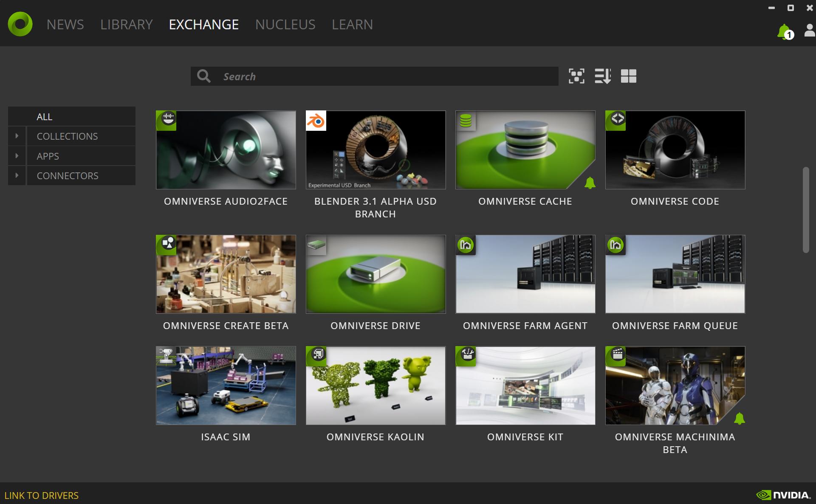Viewport: 816px width, 504px height.
Task: Expand the Connectors category arrow
Action: (x=17, y=175)
